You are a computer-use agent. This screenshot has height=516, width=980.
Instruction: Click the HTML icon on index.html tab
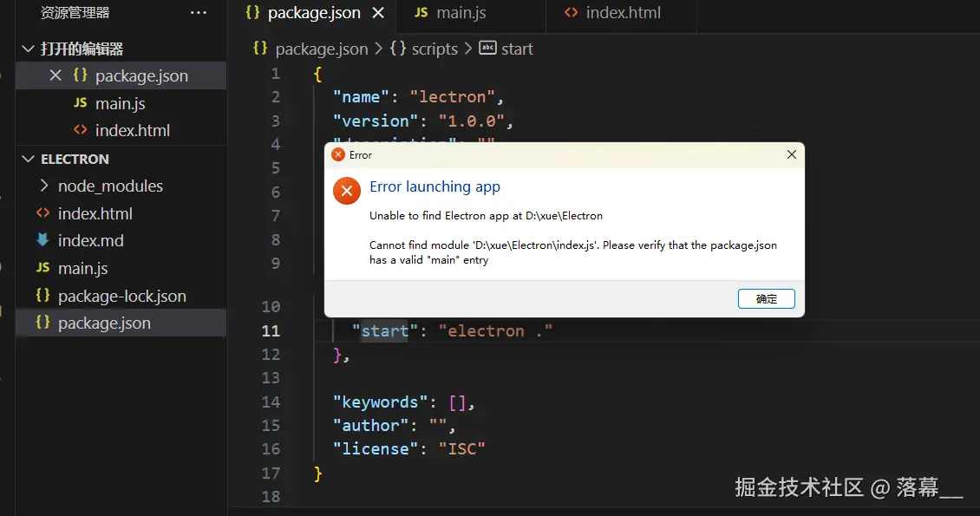(x=572, y=12)
